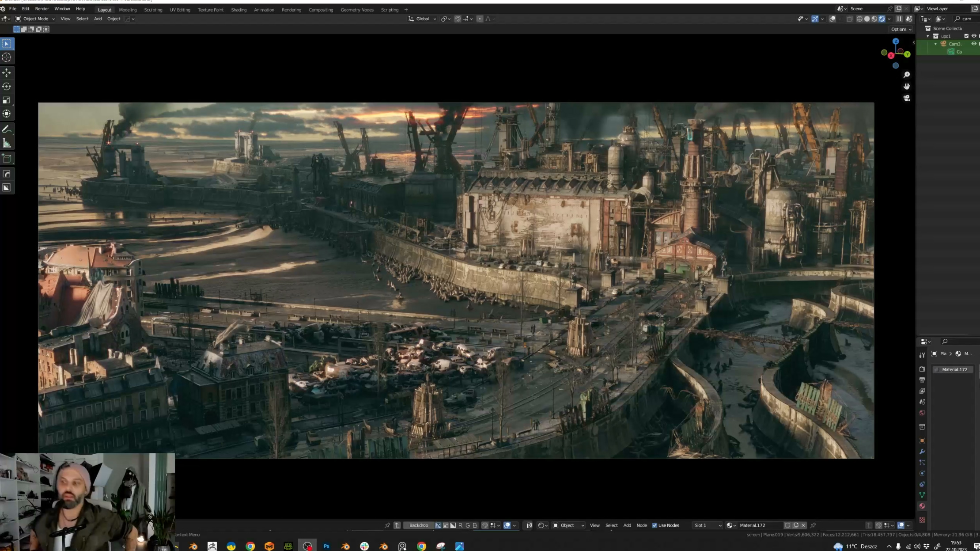
Task: Switch to the UV Editing workspace tab
Action: tap(180, 10)
